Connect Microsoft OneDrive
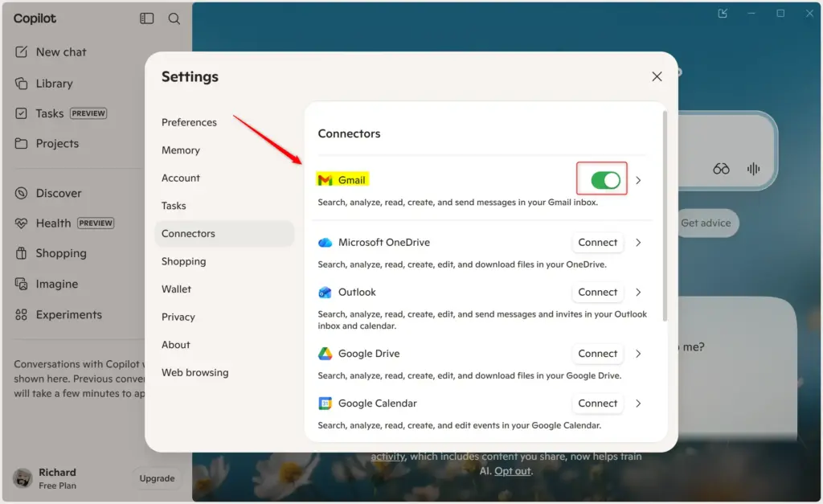This screenshot has height=504, width=823. tap(597, 243)
